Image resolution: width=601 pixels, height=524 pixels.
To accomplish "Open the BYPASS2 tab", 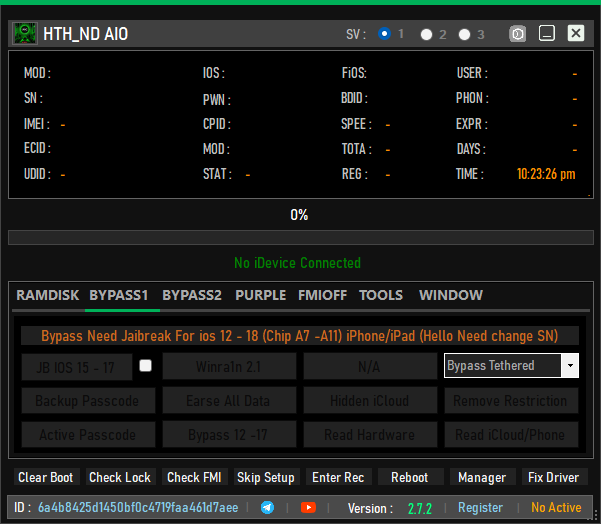I will tap(192, 295).
